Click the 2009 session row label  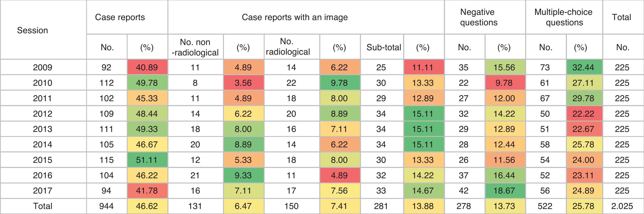point(43,67)
